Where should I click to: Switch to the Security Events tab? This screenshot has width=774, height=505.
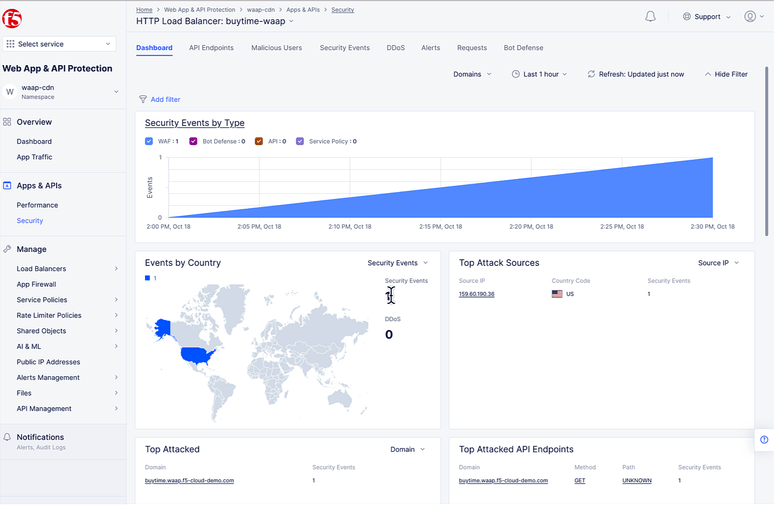point(345,48)
